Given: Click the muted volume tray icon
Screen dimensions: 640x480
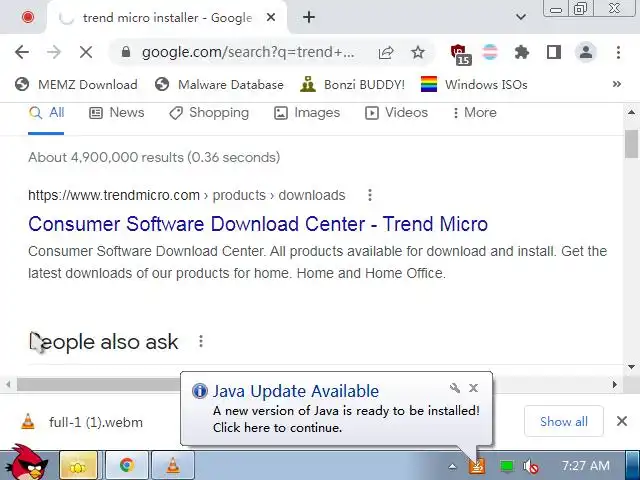Looking at the screenshot, I should (531, 466).
